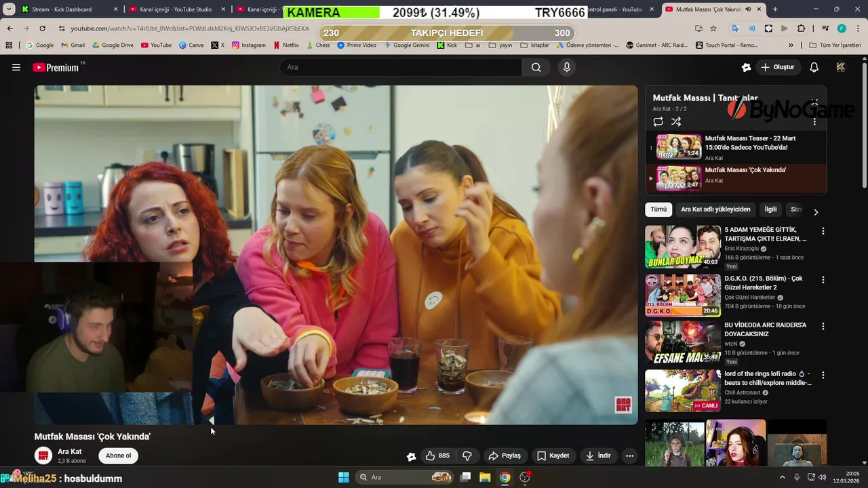868x488 pixels.
Task: Click the browser address bar URL
Action: [x=190, y=28]
